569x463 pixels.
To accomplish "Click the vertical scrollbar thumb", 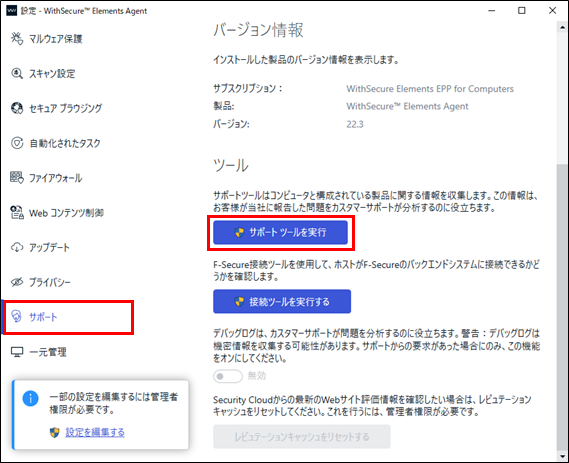I will [x=562, y=308].
